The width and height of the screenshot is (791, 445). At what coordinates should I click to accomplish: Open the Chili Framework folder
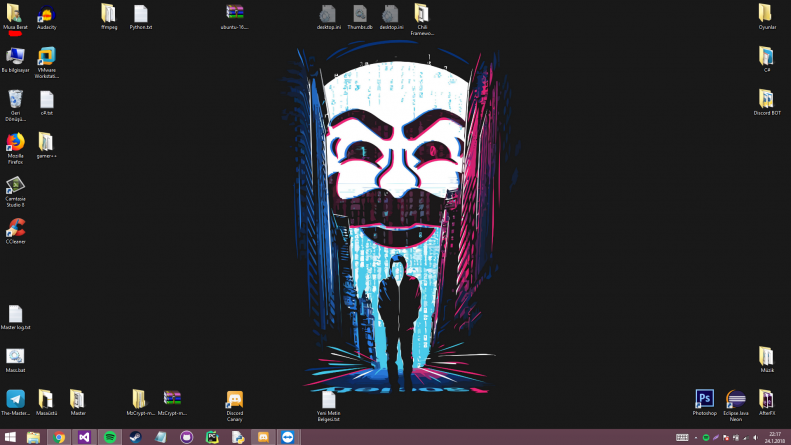(x=422, y=19)
